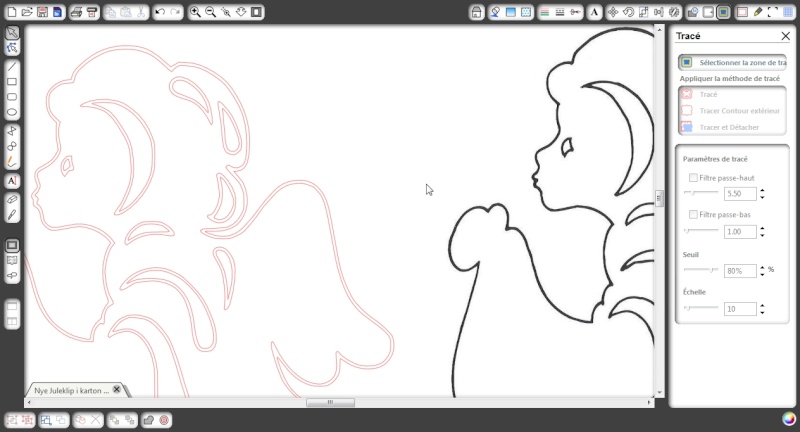Viewport: 800px width, 432px height.
Task: Open the Move panel
Action: point(613,12)
